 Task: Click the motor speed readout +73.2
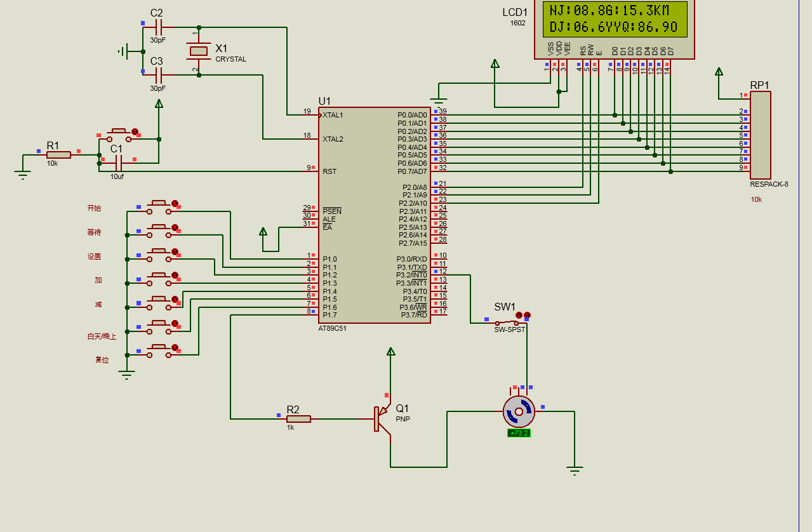(519, 434)
